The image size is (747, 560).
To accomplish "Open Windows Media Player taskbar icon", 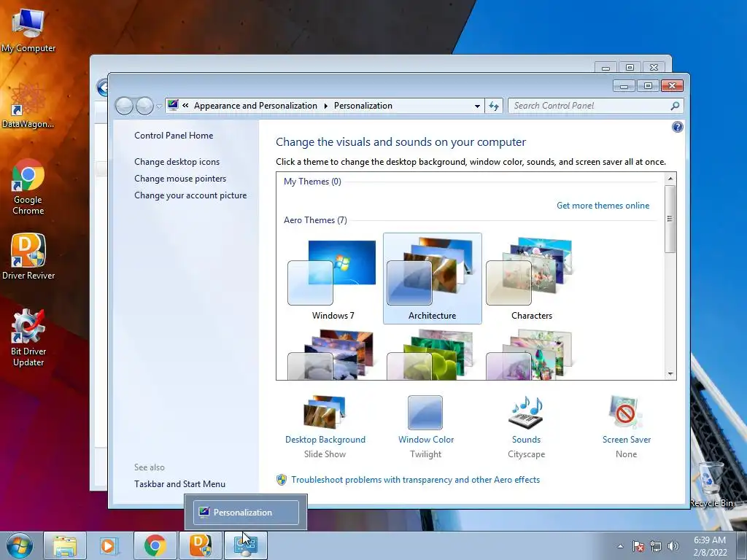I will [109, 545].
